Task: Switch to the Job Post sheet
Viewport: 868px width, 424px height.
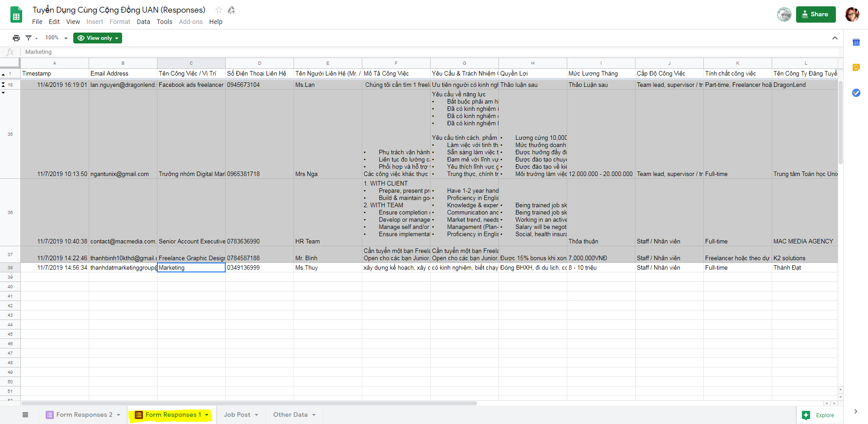Action: [237, 415]
